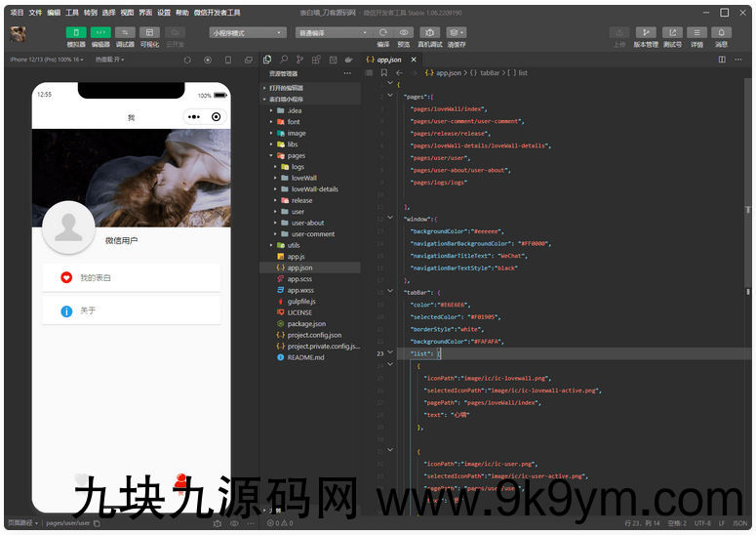Screen dimensions: 756x535
Task: Open real device debugging (真机调试)
Action: tap(429, 32)
